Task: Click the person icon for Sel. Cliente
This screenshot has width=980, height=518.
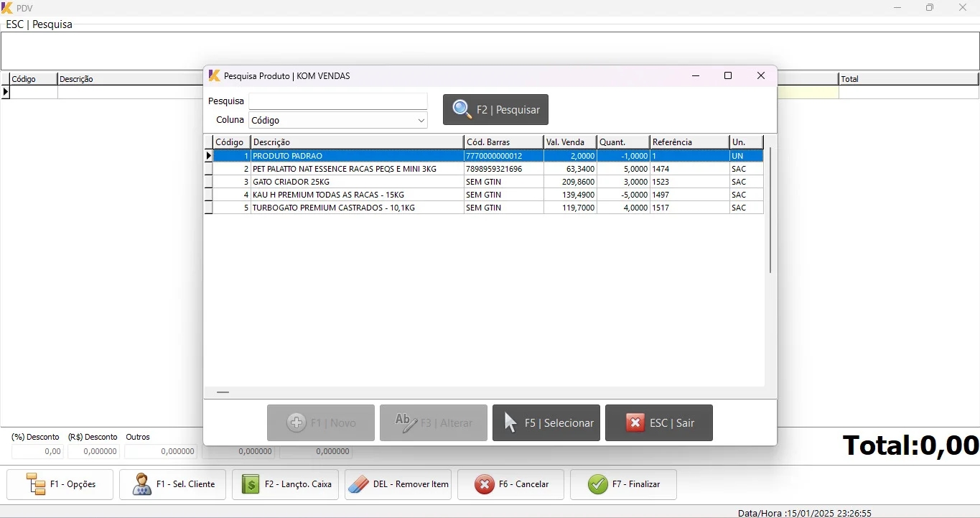Action: tap(141, 484)
